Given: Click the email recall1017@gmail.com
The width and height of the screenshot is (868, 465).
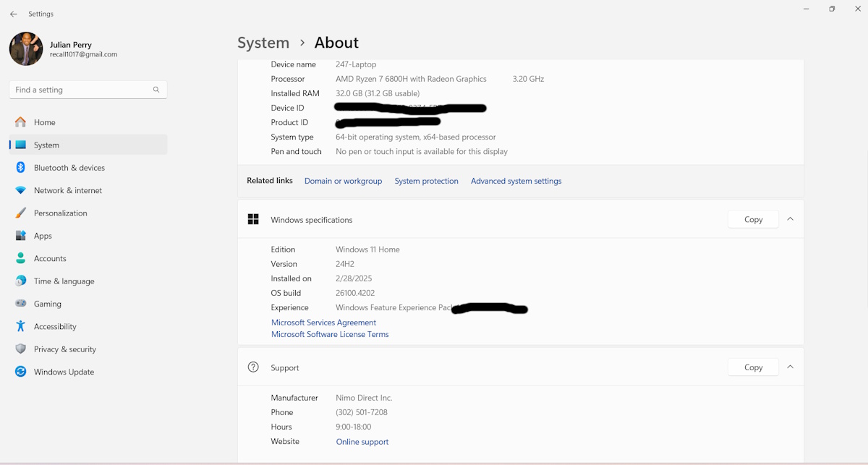Looking at the screenshot, I should pyautogui.click(x=83, y=54).
